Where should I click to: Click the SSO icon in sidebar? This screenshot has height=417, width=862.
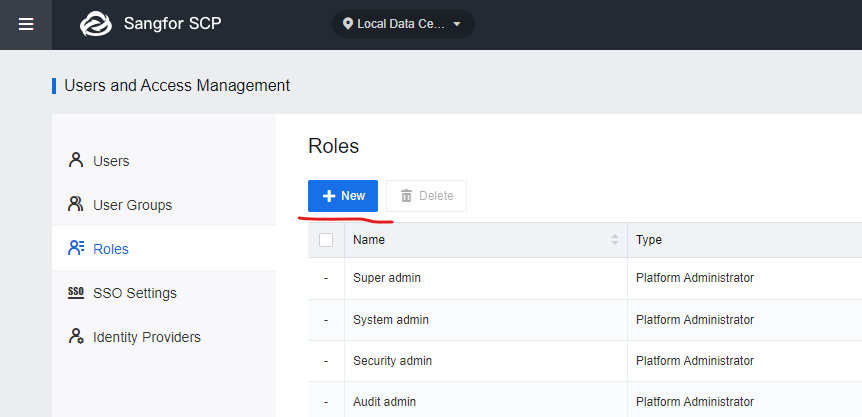(76, 292)
